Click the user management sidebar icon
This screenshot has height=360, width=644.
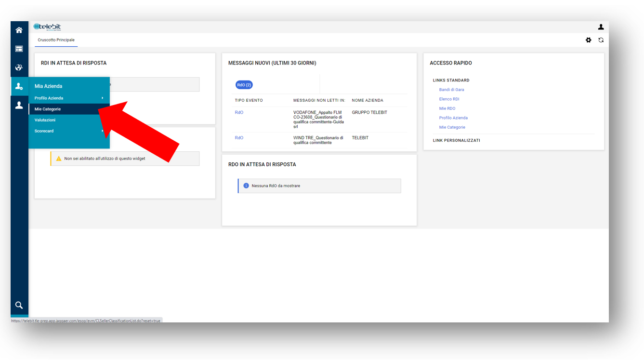19,105
